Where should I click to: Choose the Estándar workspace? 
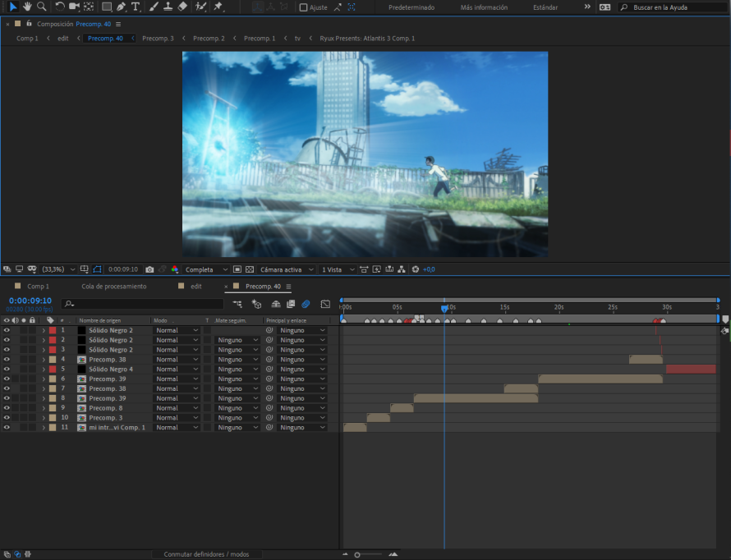pos(545,7)
